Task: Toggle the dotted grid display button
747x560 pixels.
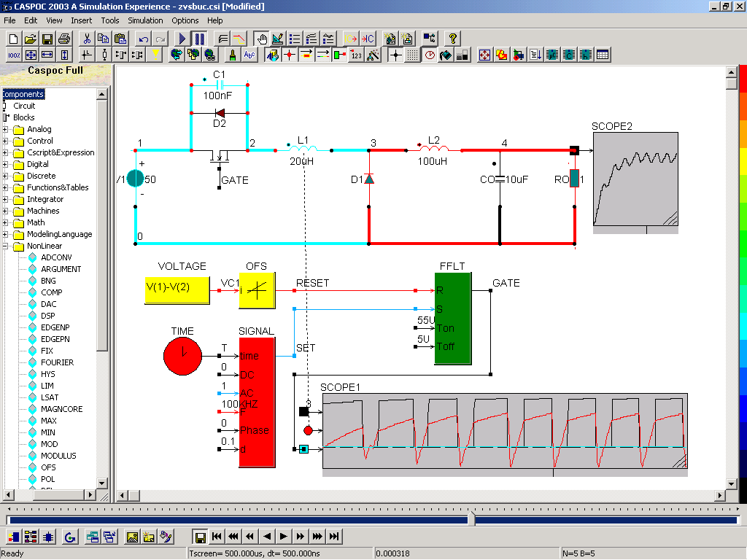Action: [413, 55]
